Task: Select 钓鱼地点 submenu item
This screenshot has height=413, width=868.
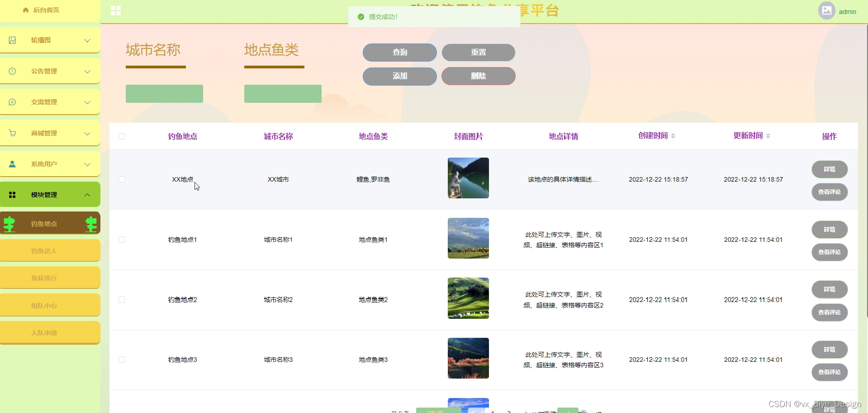Action: [50, 223]
